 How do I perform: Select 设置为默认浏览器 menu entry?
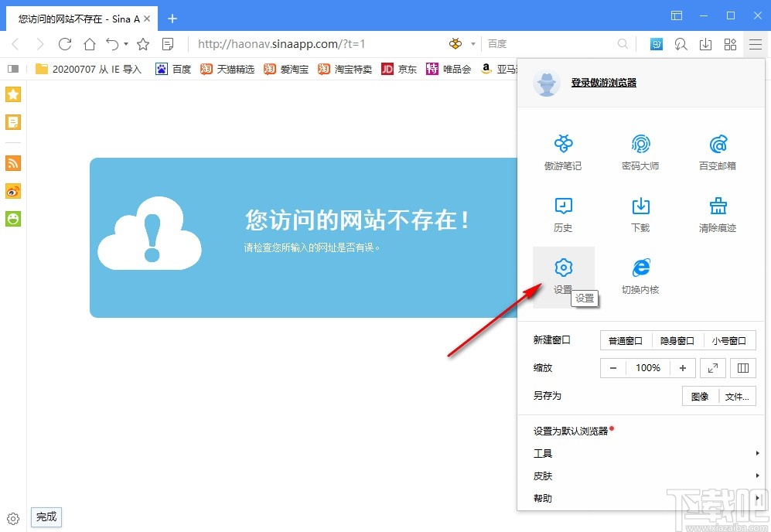(x=571, y=431)
